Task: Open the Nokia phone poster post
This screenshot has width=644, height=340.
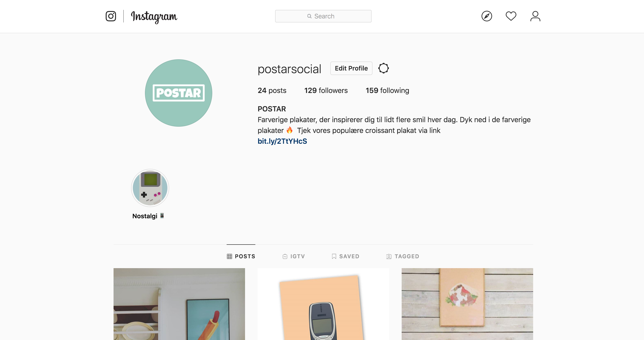Action: [323, 304]
